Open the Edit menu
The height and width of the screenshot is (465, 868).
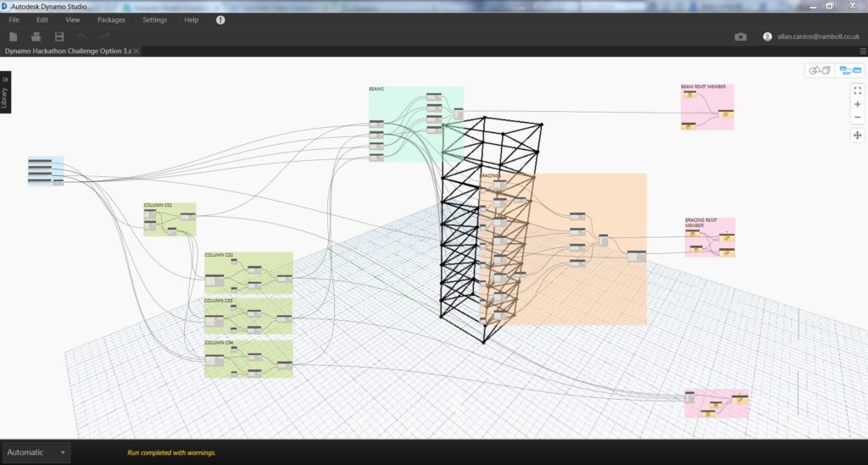click(x=42, y=20)
